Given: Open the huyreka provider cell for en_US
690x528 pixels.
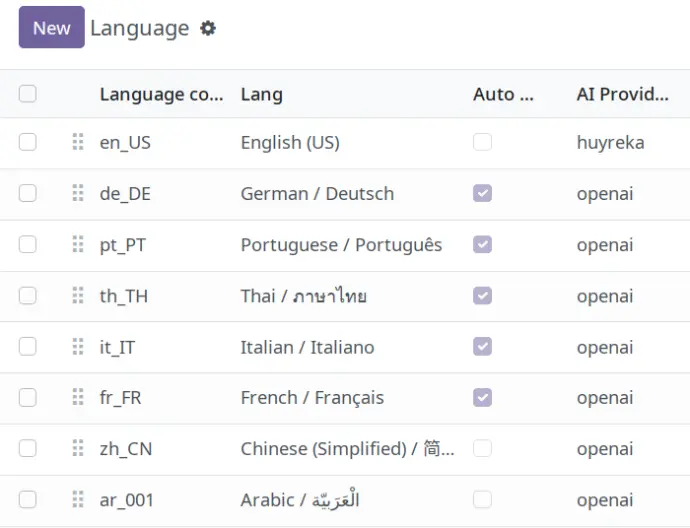Looking at the screenshot, I should (x=610, y=143).
